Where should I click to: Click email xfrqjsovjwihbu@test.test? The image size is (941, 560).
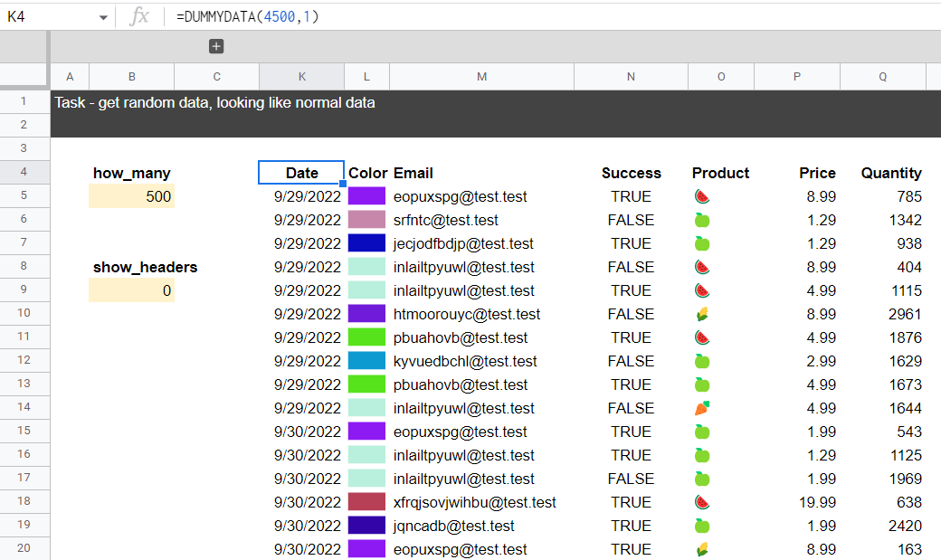point(475,502)
